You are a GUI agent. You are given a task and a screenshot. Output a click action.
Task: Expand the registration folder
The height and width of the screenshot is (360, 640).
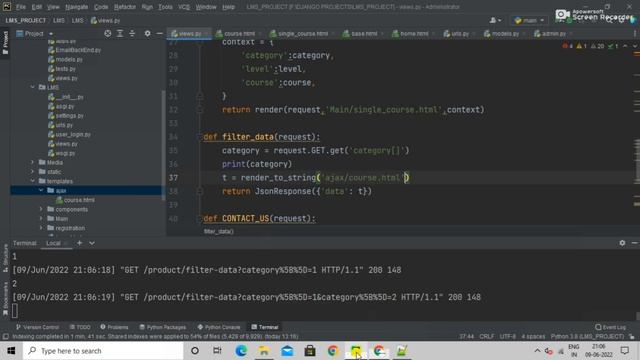point(41,228)
